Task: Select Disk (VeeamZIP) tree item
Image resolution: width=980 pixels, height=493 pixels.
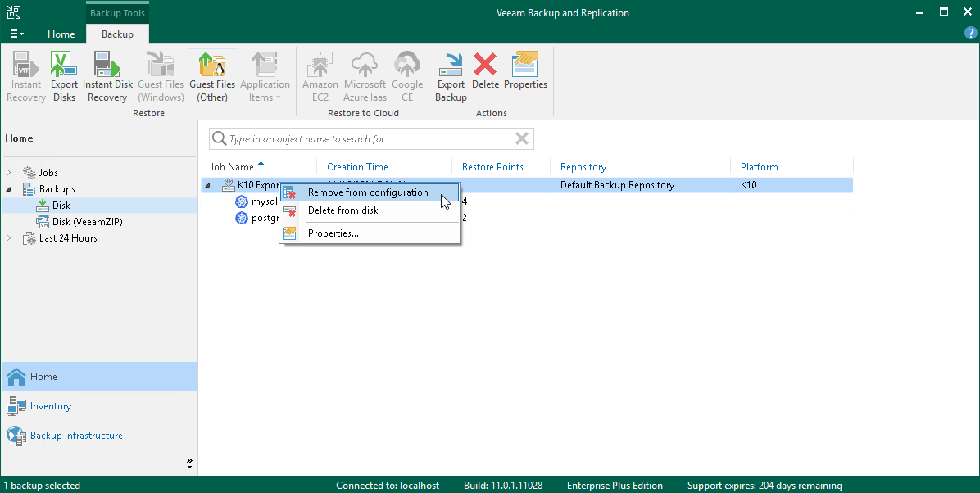Action: [87, 222]
